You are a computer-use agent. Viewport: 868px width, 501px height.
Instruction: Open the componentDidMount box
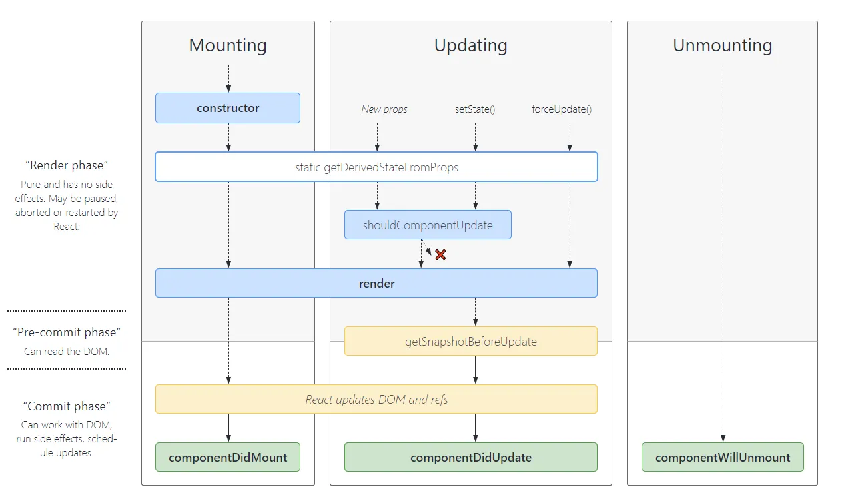click(228, 457)
